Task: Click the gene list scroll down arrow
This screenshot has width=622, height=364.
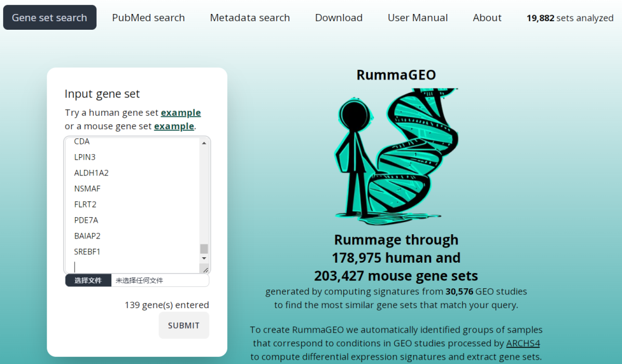Action: [x=204, y=258]
